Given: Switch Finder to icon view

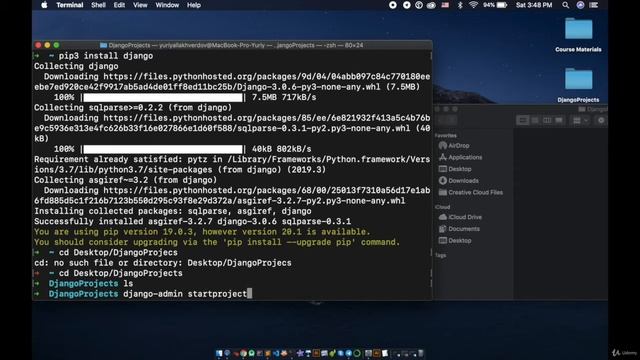Looking at the screenshot, I should (522, 120).
